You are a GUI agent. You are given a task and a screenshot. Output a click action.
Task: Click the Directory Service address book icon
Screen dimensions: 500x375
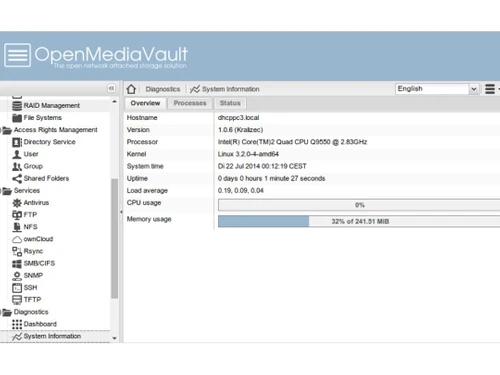click(x=17, y=142)
